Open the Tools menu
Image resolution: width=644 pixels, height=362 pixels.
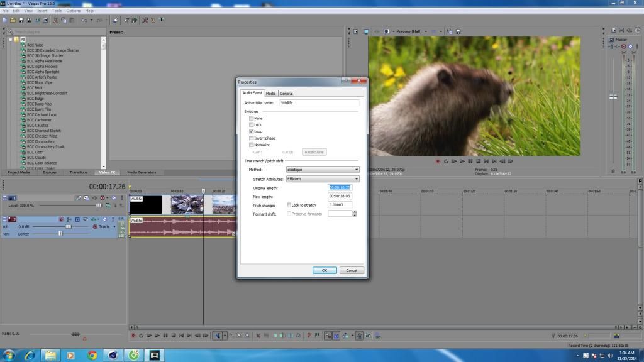(x=57, y=11)
